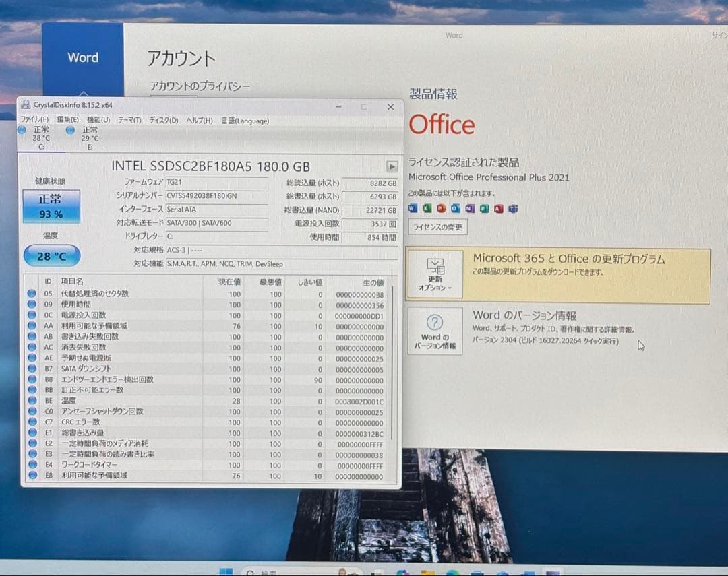The height and width of the screenshot is (576, 728).
Task: Click the serial number field CVTS5492038F180IGN
Action: [216, 196]
